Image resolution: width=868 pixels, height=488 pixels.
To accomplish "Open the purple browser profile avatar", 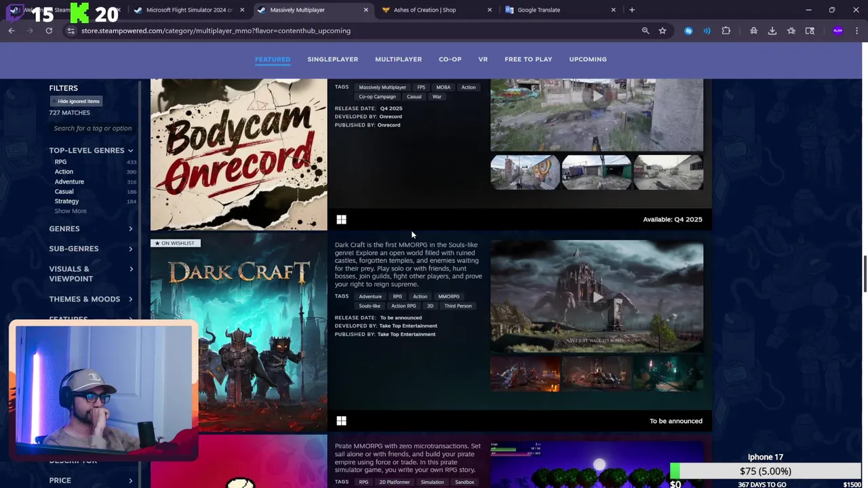I will coord(838,30).
